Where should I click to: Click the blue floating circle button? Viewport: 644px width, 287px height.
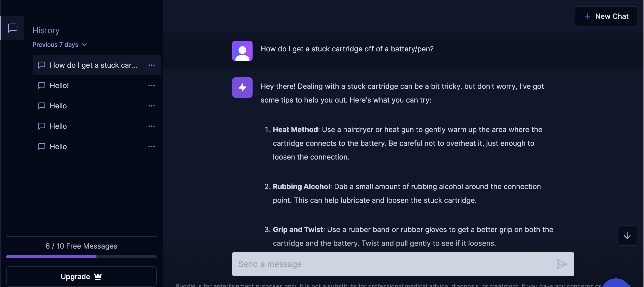(x=616, y=283)
